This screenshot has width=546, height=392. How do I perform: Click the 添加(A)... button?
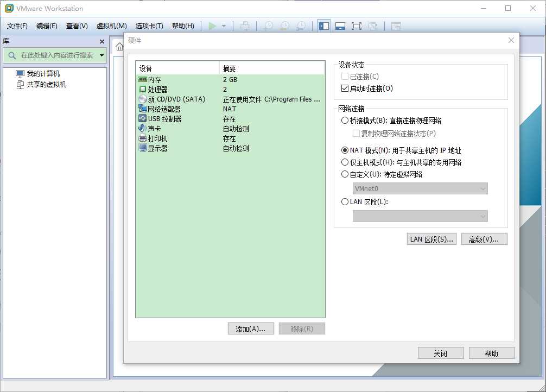click(x=251, y=328)
